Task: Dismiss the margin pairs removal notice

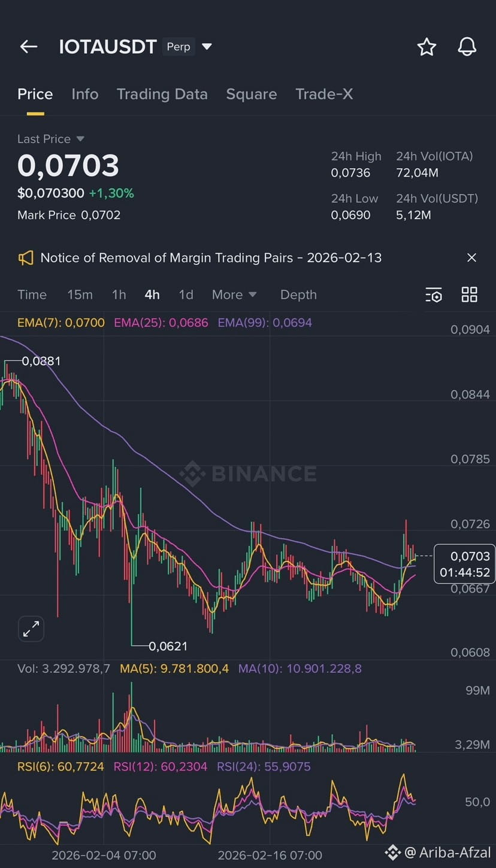Action: [x=471, y=257]
